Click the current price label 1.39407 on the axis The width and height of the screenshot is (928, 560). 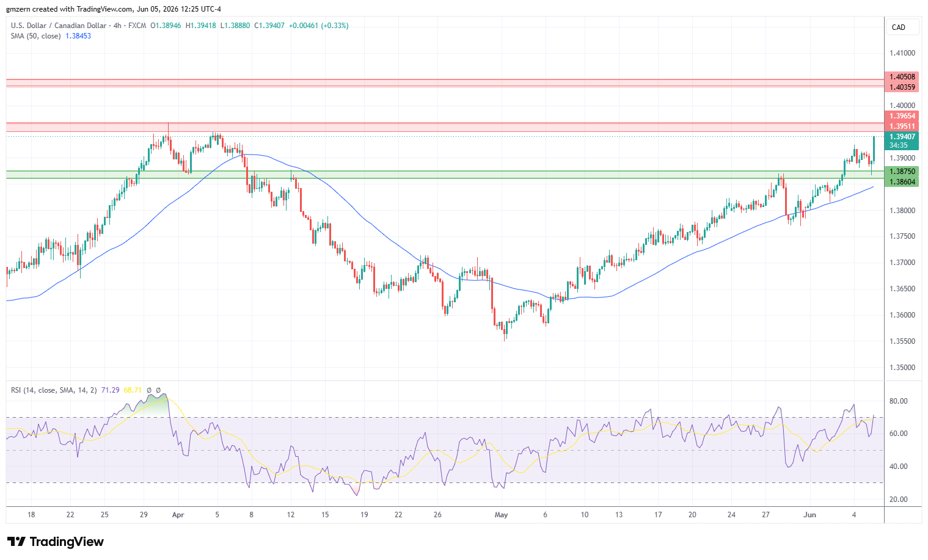[x=902, y=137]
